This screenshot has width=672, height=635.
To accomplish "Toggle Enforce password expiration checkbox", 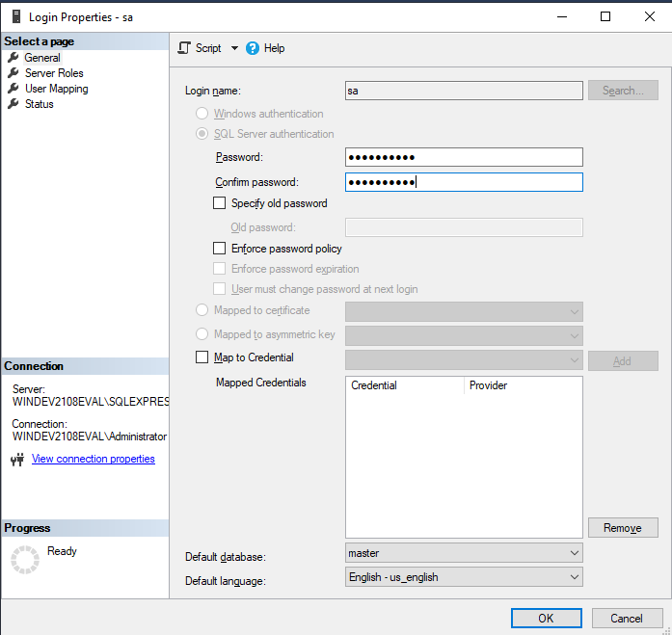I will point(220,269).
